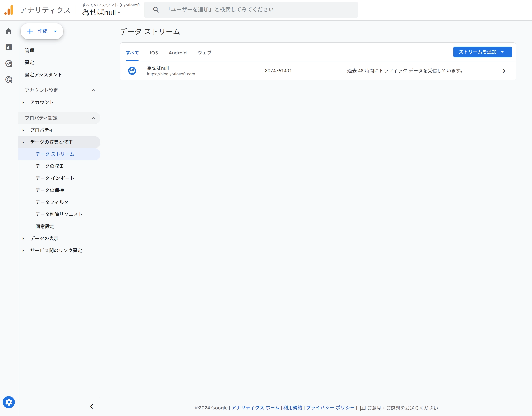Expand the アカウント tree item

[x=23, y=102]
